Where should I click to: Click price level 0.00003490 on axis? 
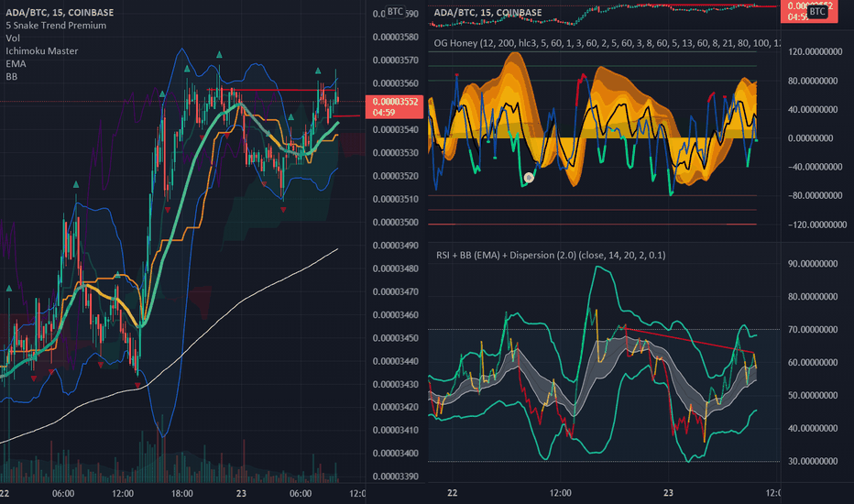[x=396, y=246]
